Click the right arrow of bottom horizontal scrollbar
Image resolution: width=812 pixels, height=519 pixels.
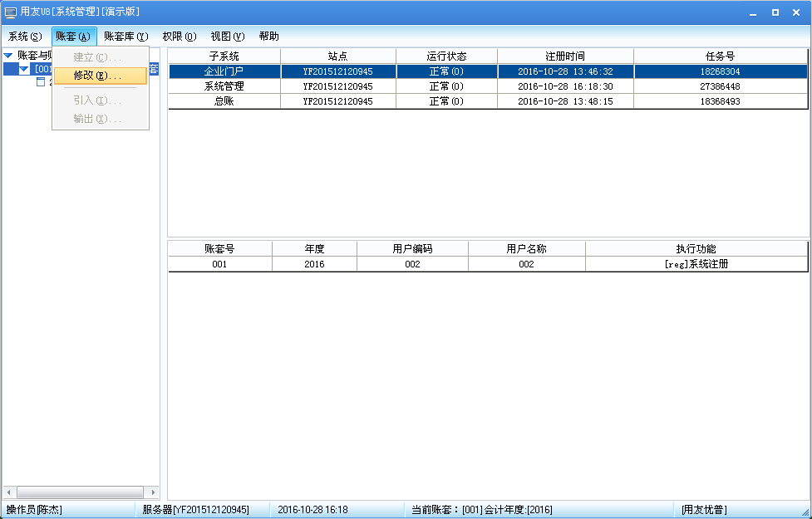coord(155,492)
